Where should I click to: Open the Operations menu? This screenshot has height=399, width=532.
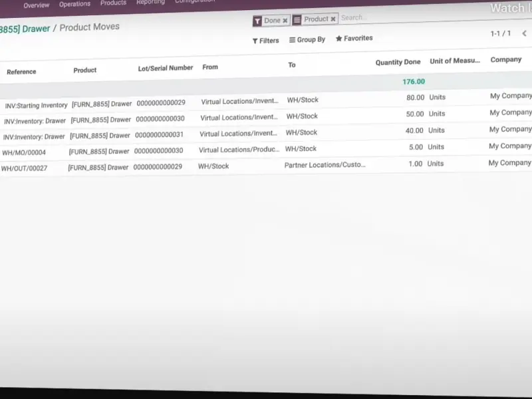pos(74,4)
